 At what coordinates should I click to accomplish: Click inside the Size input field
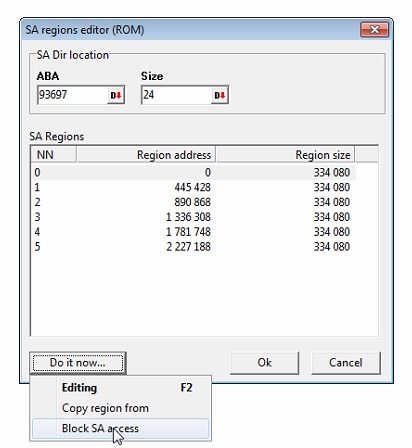tap(176, 95)
